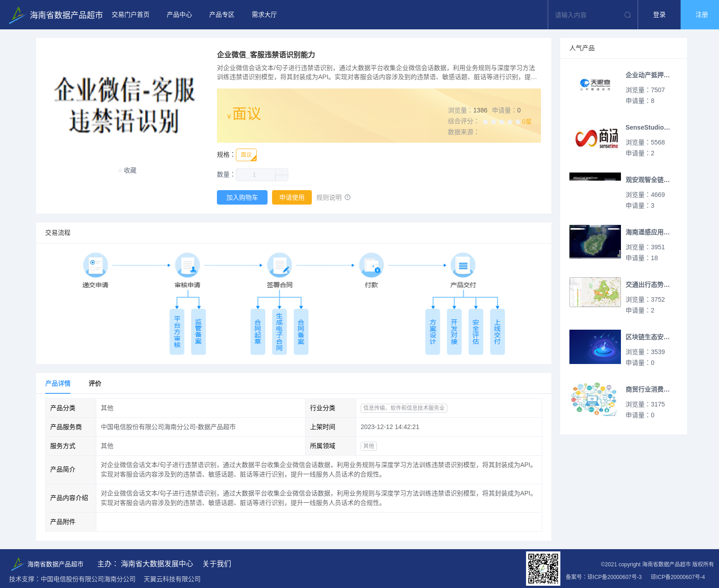Click the 签署合同 process step icon
Image resolution: width=719 pixels, height=588 pixels.
point(280,265)
